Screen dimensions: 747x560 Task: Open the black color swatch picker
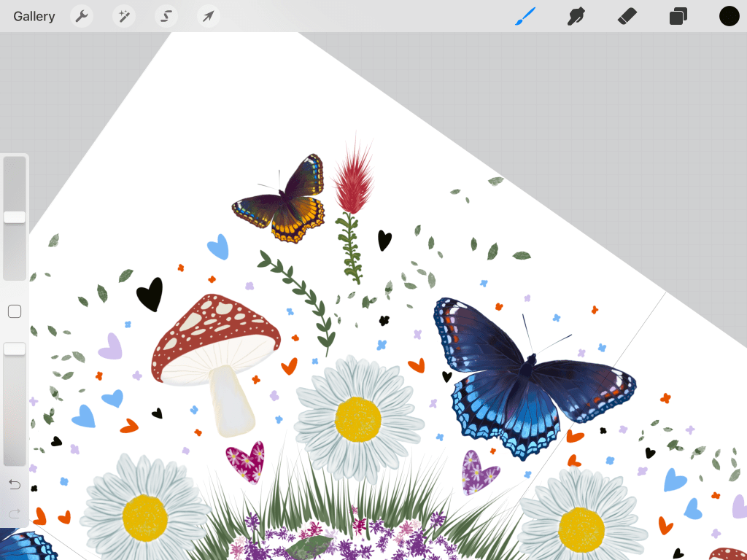[x=729, y=16]
